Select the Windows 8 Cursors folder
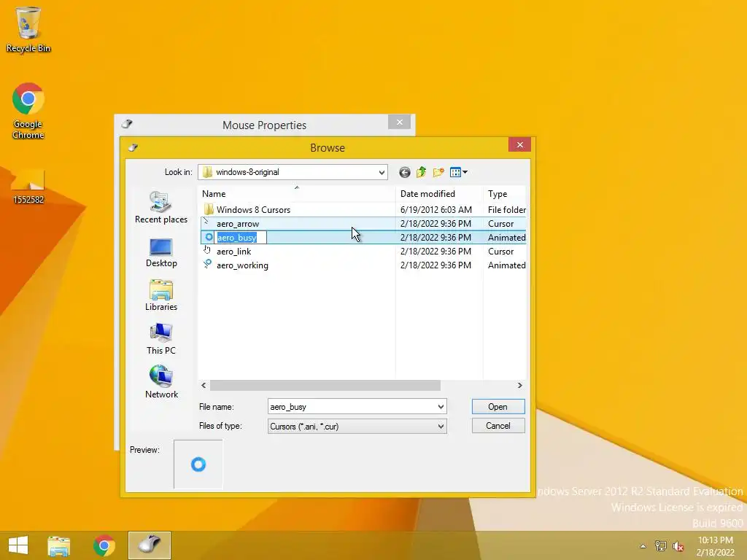The image size is (747, 560). pos(253,210)
